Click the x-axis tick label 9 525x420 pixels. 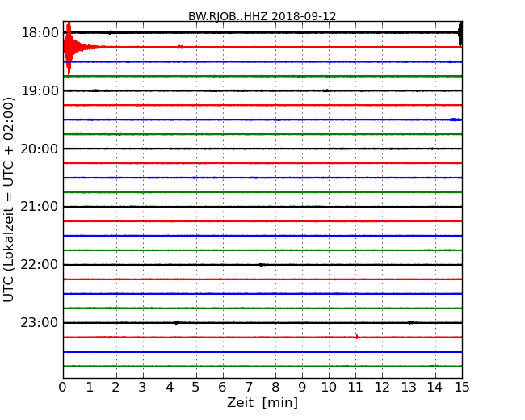pos(302,388)
